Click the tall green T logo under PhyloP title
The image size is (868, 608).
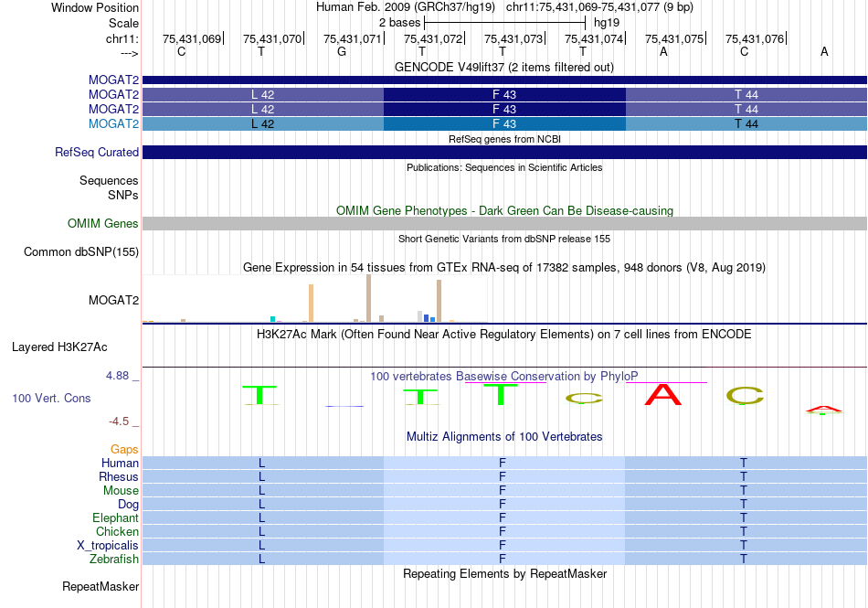pyautogui.click(x=501, y=394)
